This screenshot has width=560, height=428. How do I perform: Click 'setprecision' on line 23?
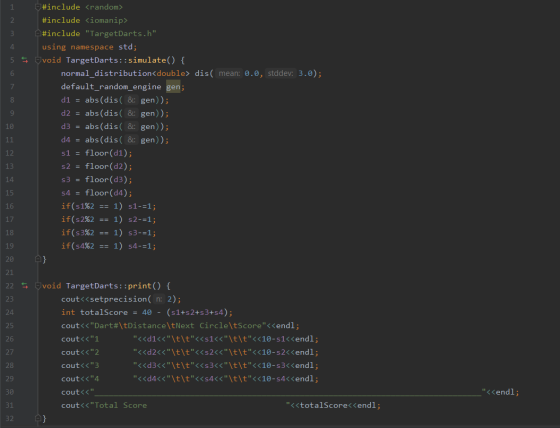click(118, 299)
